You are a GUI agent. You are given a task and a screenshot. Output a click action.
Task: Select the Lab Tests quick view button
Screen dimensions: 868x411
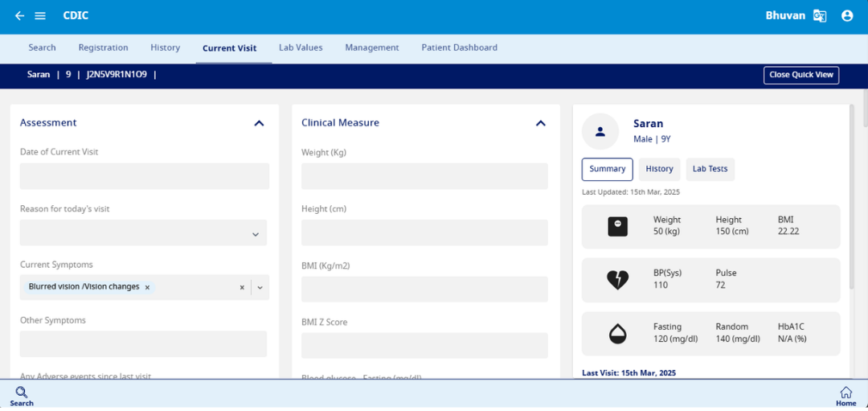point(710,169)
